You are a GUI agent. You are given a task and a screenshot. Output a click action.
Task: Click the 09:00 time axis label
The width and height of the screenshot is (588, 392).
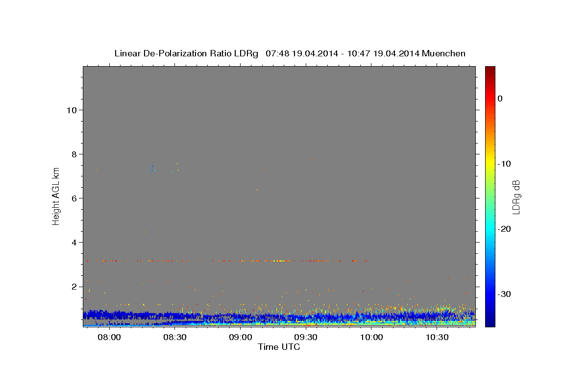pos(241,338)
